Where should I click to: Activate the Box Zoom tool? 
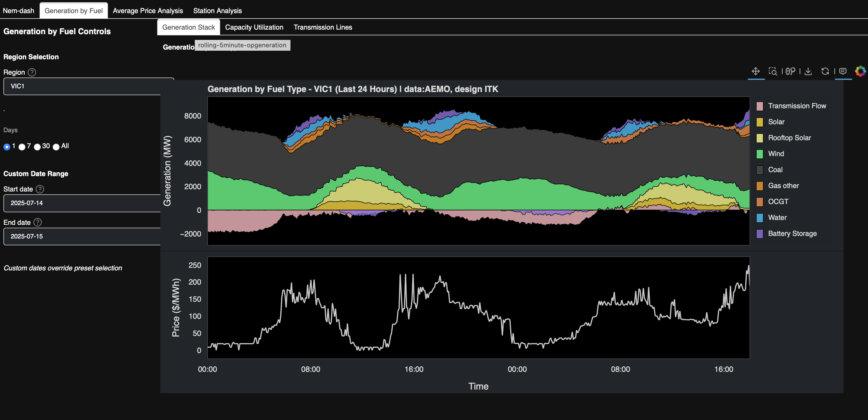[x=773, y=71]
